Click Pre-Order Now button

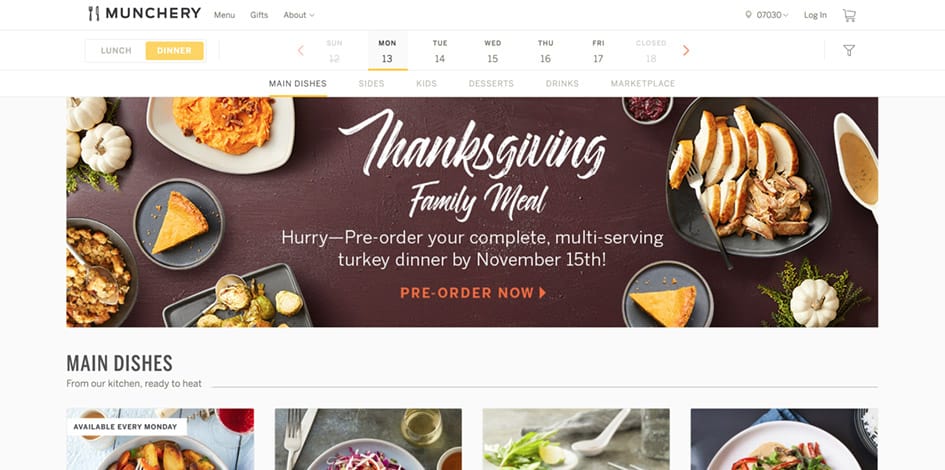pos(473,293)
